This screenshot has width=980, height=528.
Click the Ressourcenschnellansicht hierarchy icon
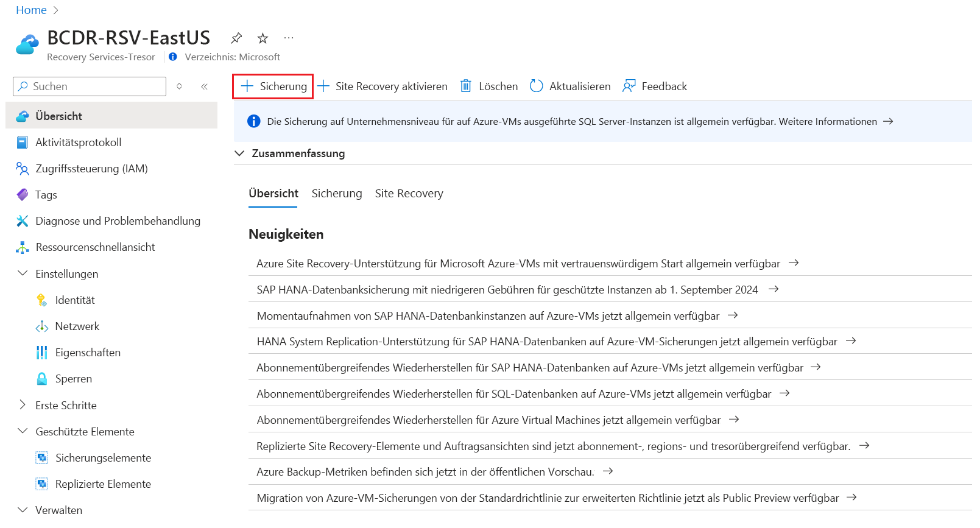[x=22, y=247]
